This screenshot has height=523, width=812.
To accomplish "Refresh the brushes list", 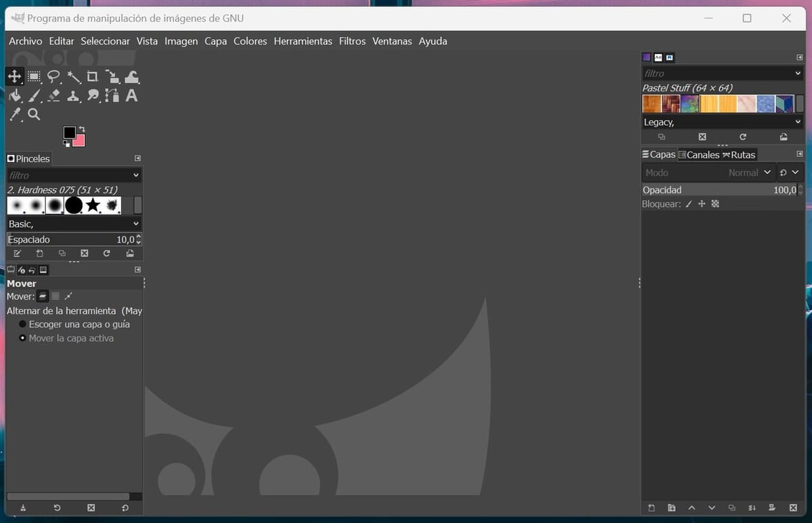I will [x=106, y=254].
